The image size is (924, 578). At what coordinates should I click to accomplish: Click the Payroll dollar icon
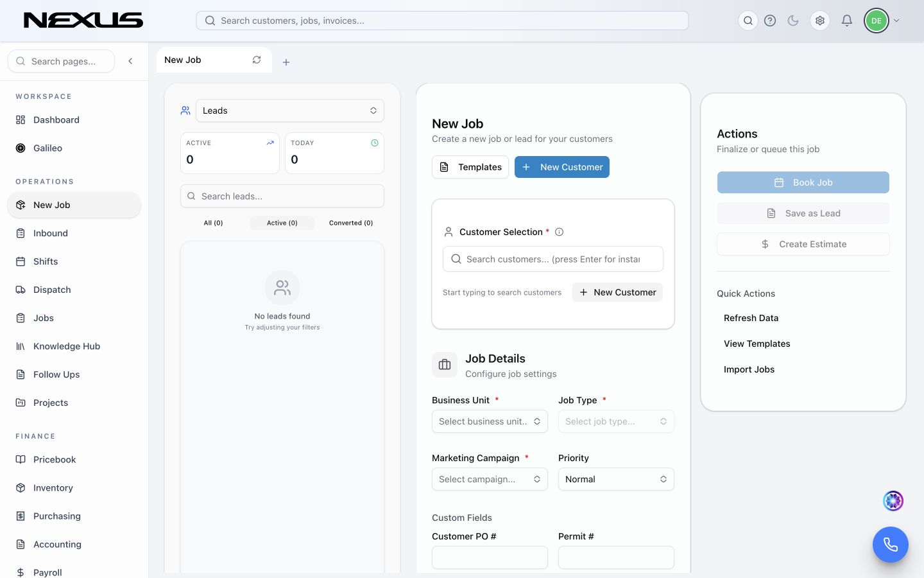tap(21, 572)
